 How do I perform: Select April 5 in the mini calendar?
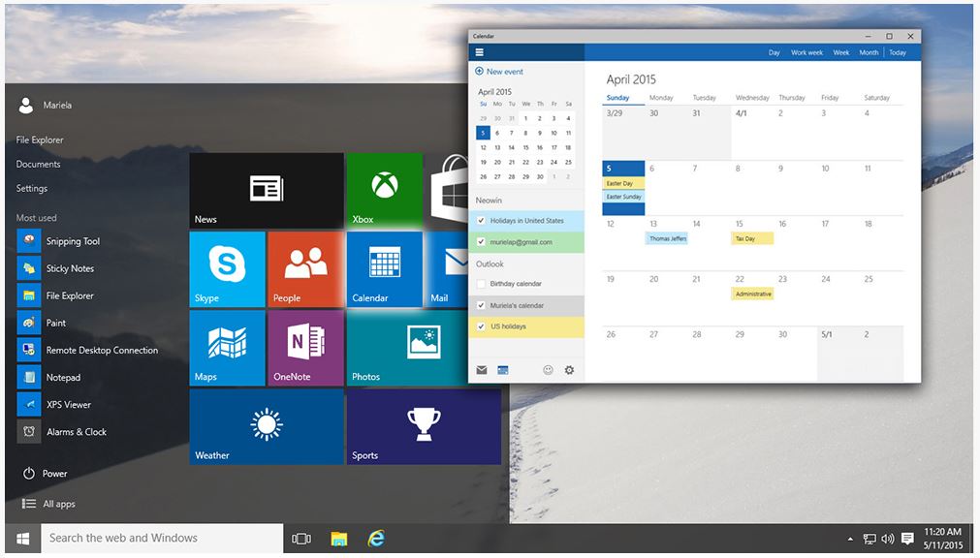pos(483,133)
